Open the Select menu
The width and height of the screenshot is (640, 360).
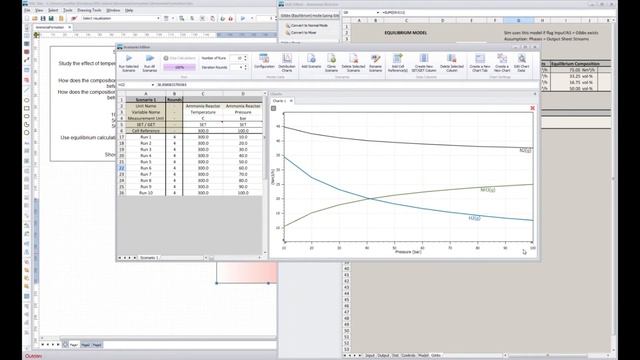53,10
